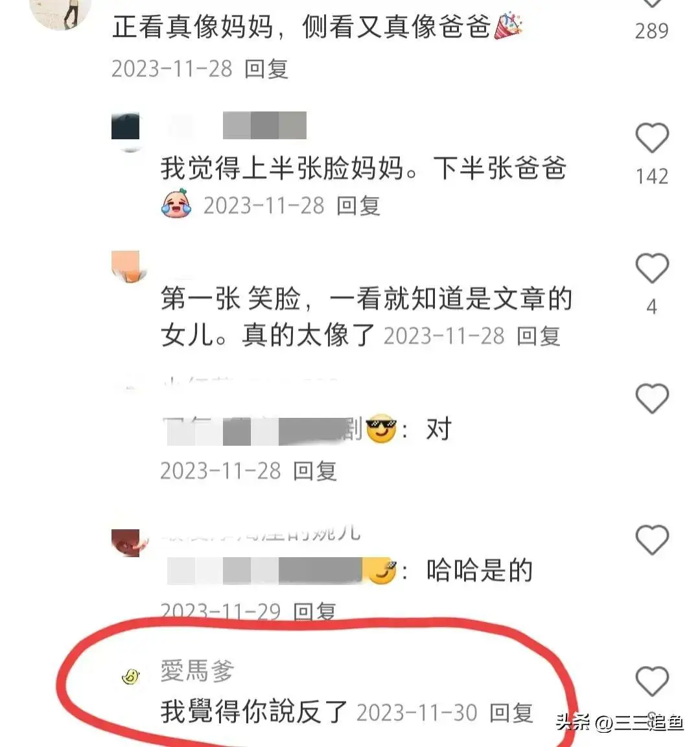Reply to the 上半张脸妈妈 comment
Viewport: 700px width, 747px height.
(x=358, y=206)
